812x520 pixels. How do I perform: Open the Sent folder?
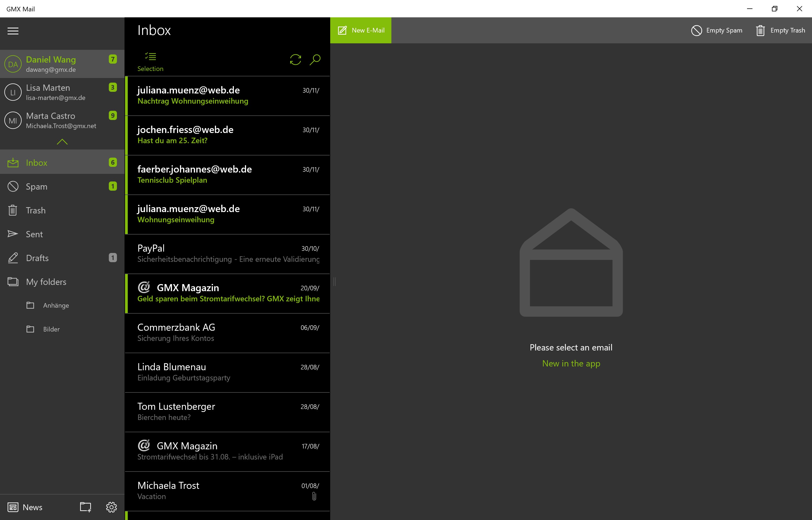click(34, 234)
